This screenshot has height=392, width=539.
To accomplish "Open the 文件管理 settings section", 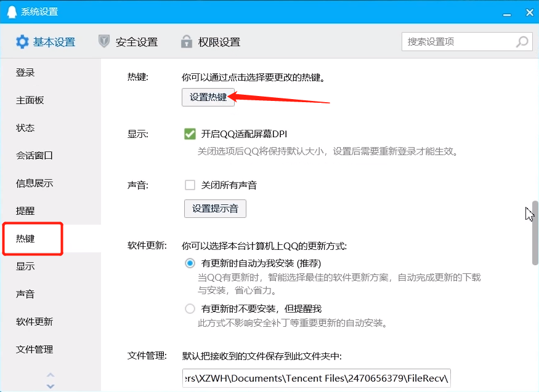I will 33,349.
